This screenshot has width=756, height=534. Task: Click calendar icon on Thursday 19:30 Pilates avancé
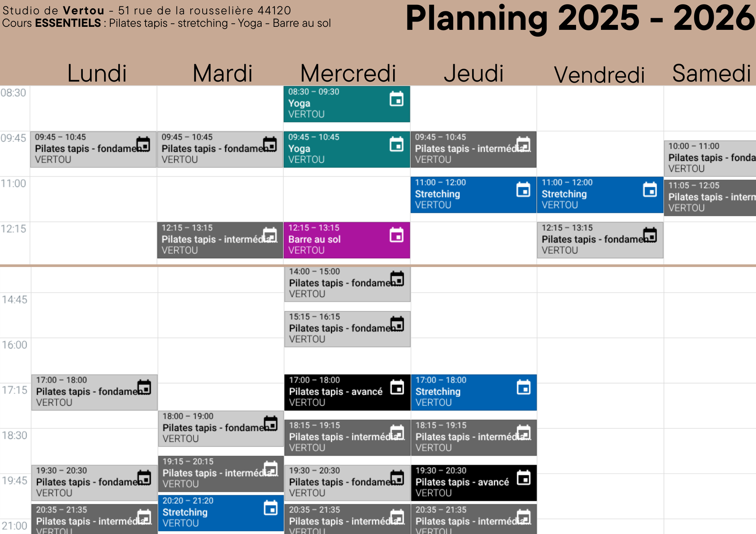point(524,478)
